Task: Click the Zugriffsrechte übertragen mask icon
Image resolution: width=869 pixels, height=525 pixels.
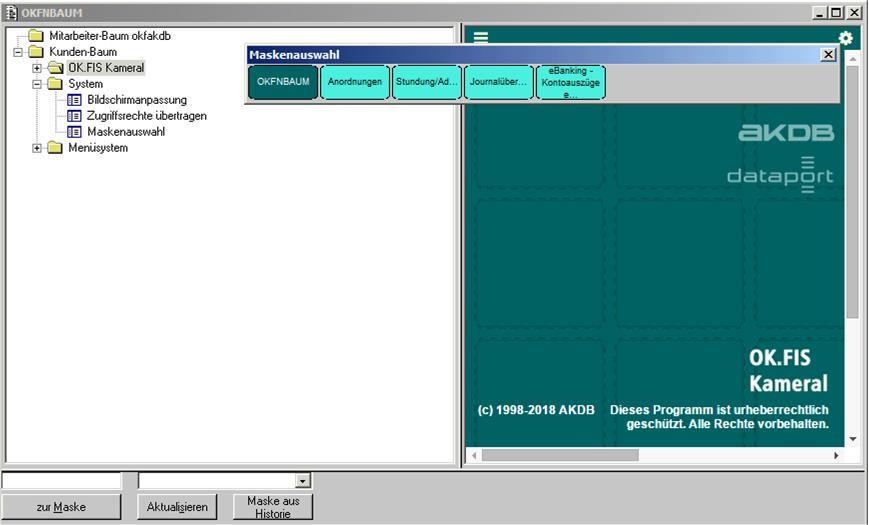Action: tap(74, 116)
